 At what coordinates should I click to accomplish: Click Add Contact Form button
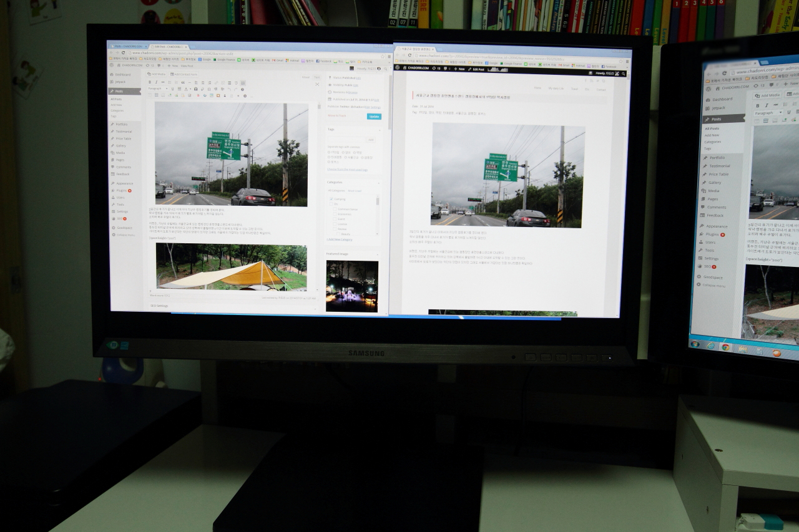[x=184, y=74]
